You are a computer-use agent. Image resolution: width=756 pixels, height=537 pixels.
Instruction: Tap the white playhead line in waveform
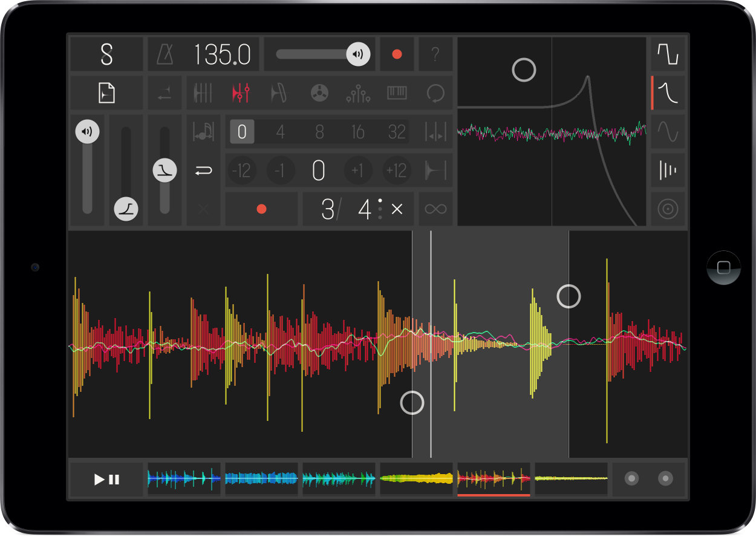pyautogui.click(x=431, y=344)
